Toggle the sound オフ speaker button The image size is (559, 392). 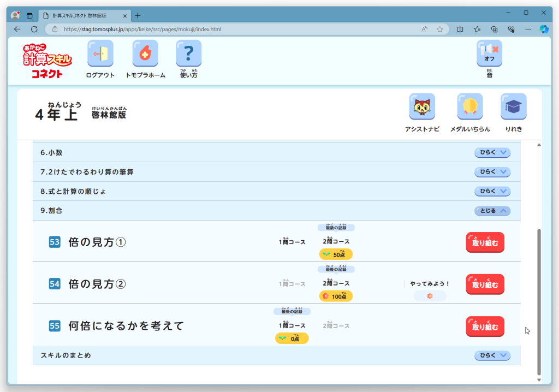[x=489, y=54]
